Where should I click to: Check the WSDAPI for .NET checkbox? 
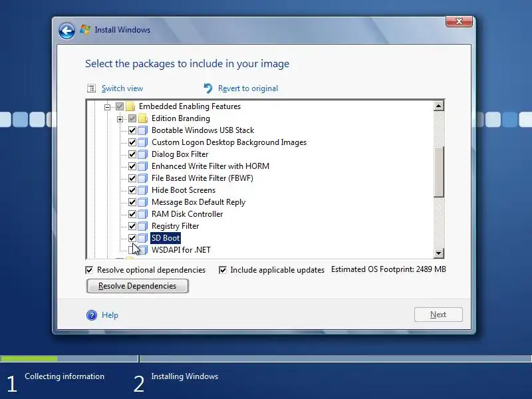coord(132,250)
